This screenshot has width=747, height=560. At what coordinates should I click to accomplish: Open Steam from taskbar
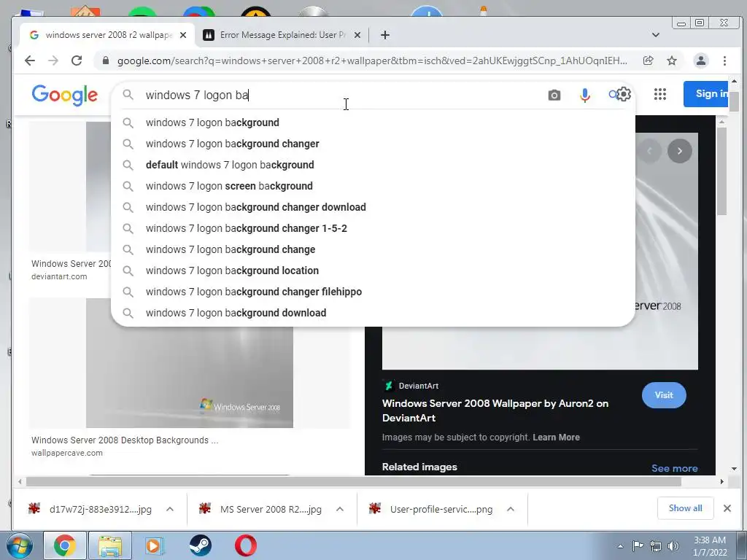(x=200, y=545)
